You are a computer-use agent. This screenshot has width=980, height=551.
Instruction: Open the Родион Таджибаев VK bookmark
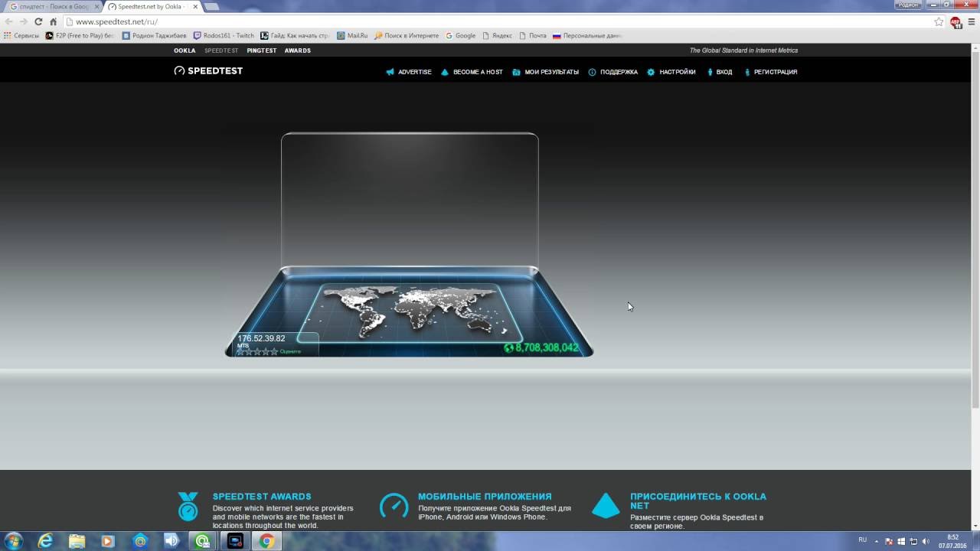(x=154, y=35)
